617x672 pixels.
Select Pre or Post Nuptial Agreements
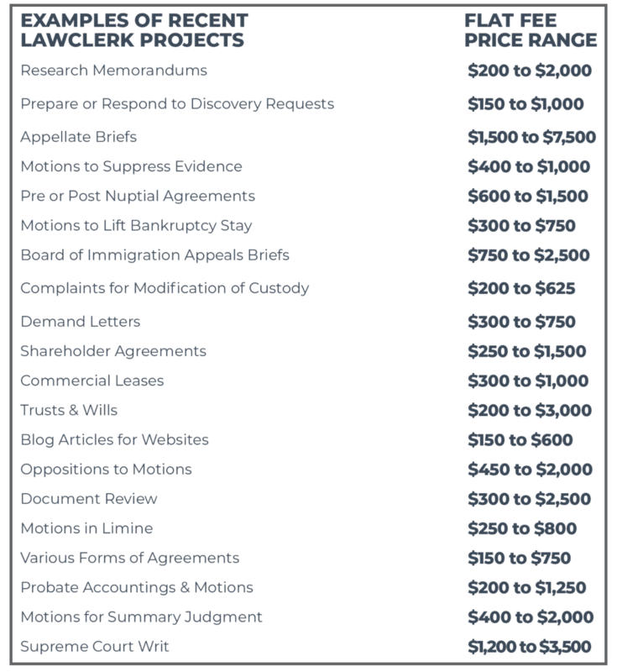(x=138, y=197)
